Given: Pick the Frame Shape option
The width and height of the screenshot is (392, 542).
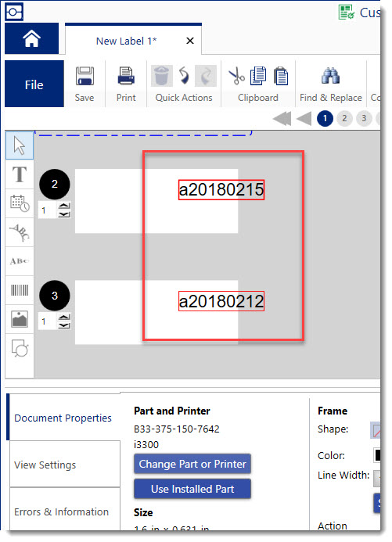Looking at the screenshot, I should [x=376, y=430].
